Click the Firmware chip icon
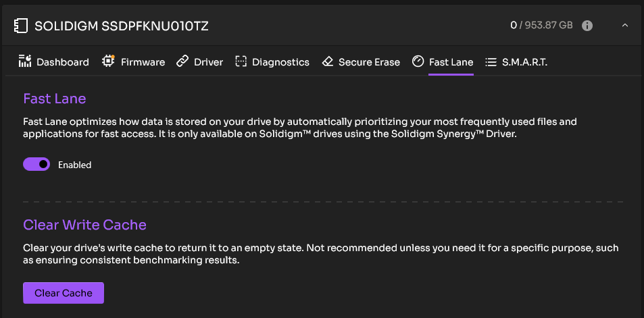 pyautogui.click(x=108, y=61)
